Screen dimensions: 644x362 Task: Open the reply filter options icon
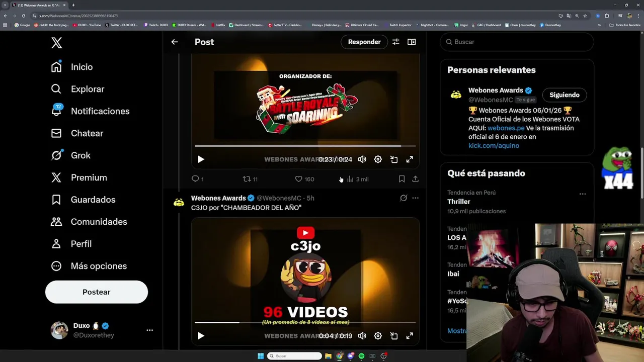pyautogui.click(x=396, y=42)
